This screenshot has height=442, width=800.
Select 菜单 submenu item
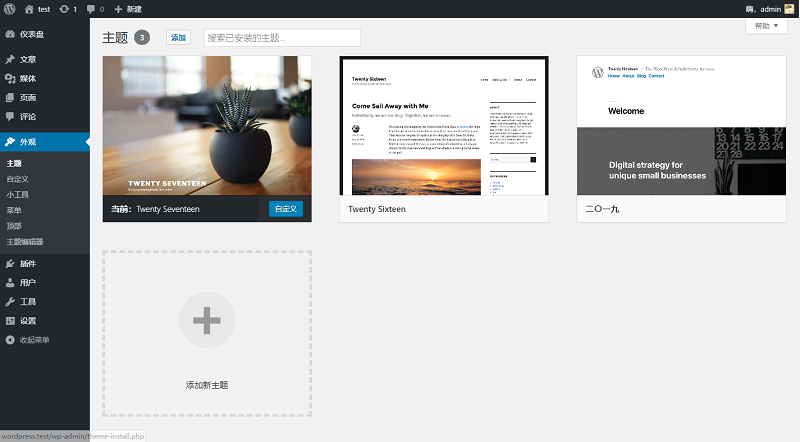tap(14, 210)
